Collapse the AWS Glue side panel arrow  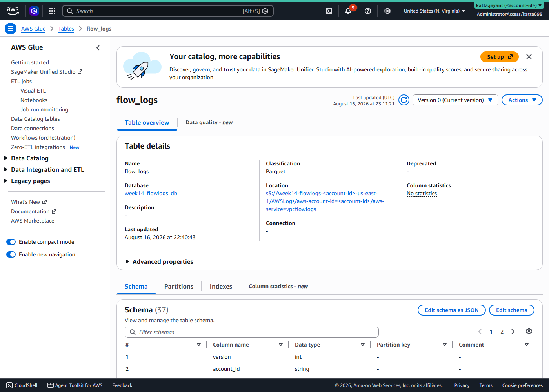tap(98, 48)
